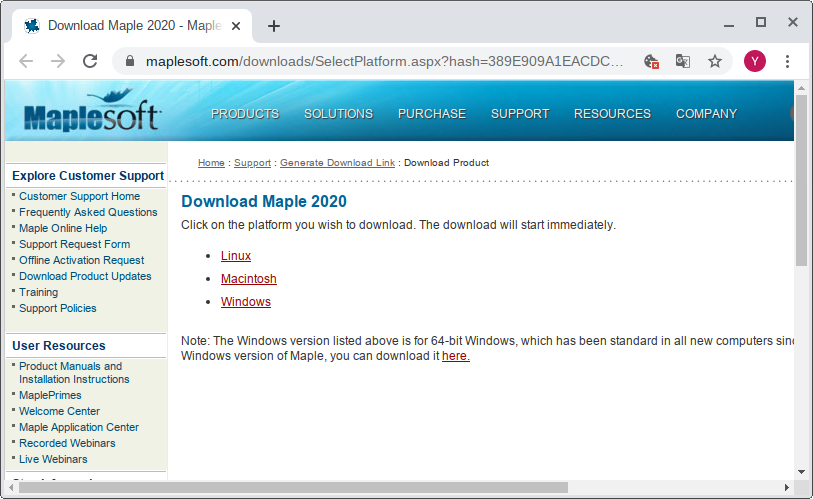The width and height of the screenshot is (813, 499).
Task: Open a new tab with plus button
Action: [x=274, y=26]
